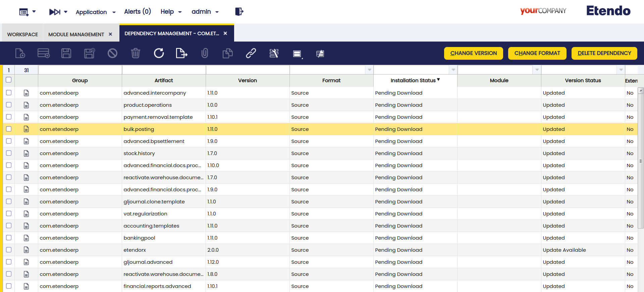This screenshot has width=644, height=292.
Task: Close the Module Management tab
Action: click(110, 34)
